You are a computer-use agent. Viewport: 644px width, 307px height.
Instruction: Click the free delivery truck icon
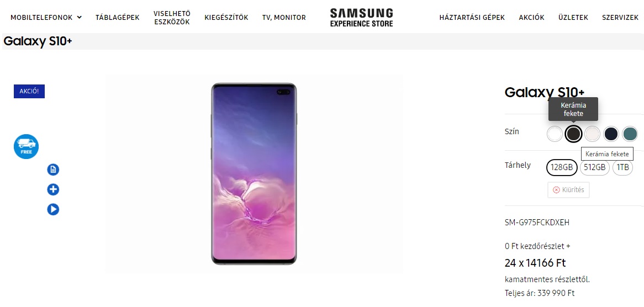[x=27, y=146]
